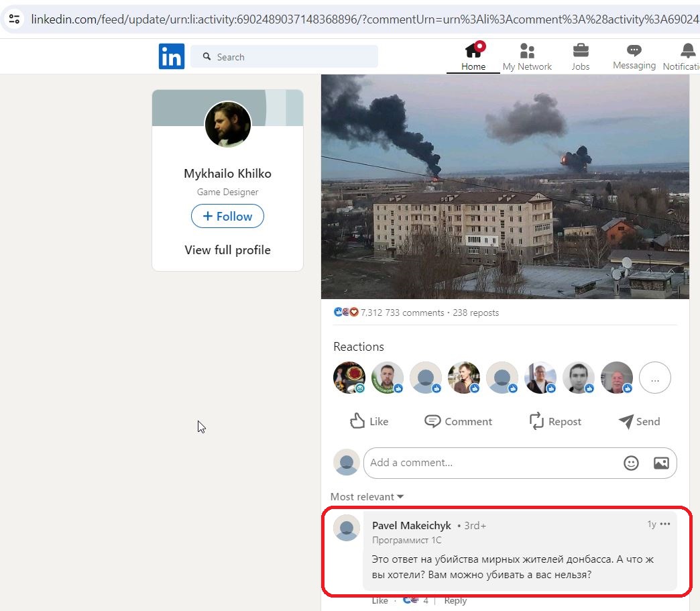Image resolution: width=700 pixels, height=611 pixels.
Task: Open the emoji picker in comment box
Action: (x=631, y=463)
